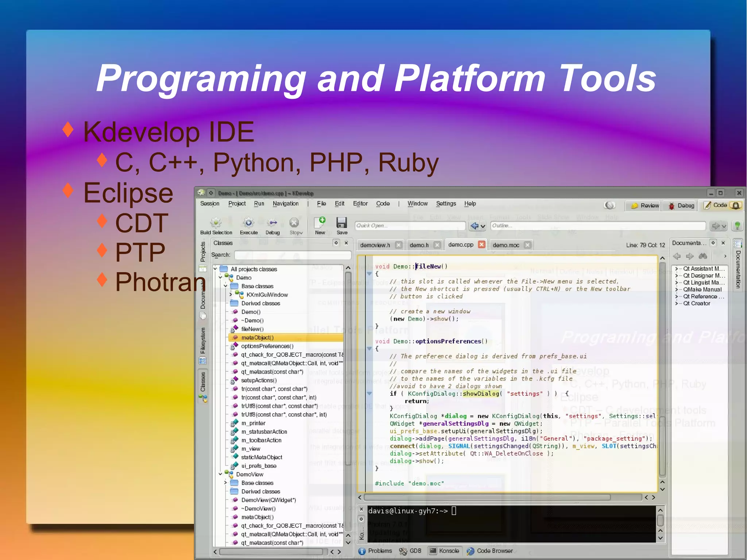Click documentation forward arrow icon
Viewport: 747px width, 560px height.
[x=690, y=256]
